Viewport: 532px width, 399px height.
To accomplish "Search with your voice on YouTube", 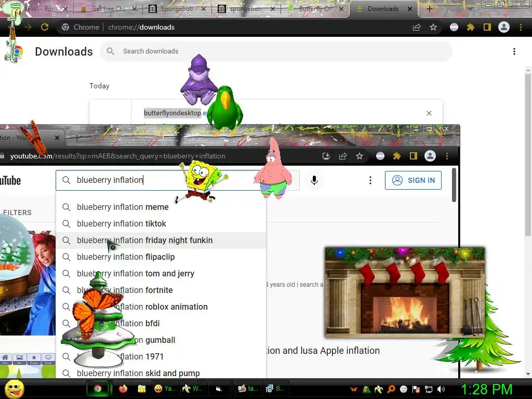I will point(314,180).
